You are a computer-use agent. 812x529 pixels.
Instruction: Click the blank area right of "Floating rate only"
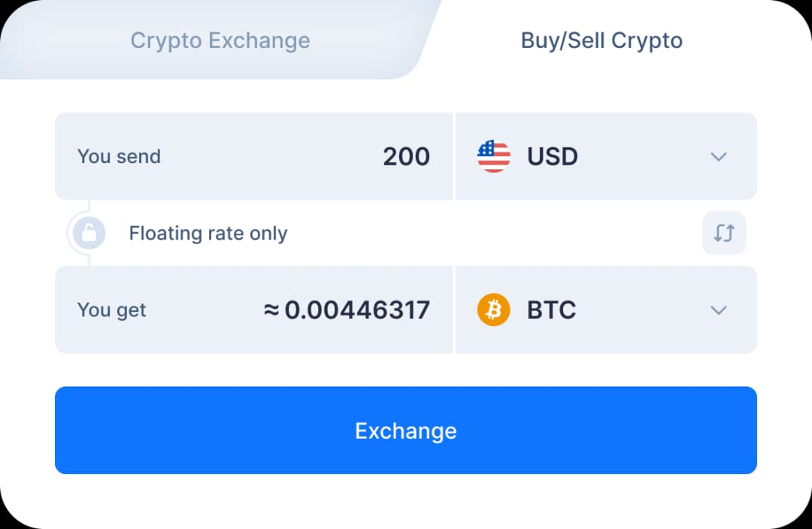tap(489, 233)
